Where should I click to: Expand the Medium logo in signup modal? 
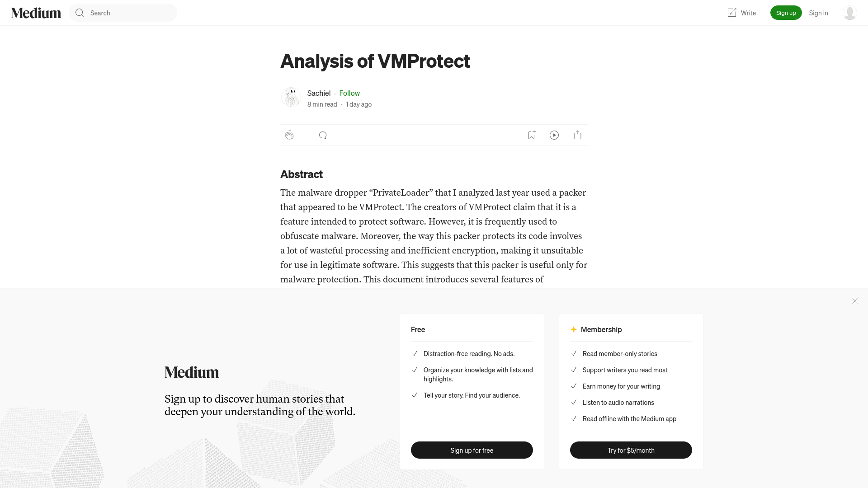coord(191,372)
